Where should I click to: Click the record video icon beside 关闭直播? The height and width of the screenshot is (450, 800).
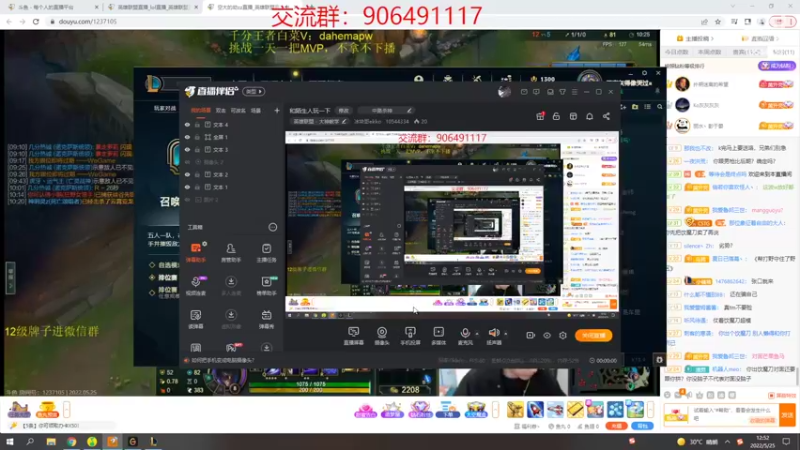531,335
